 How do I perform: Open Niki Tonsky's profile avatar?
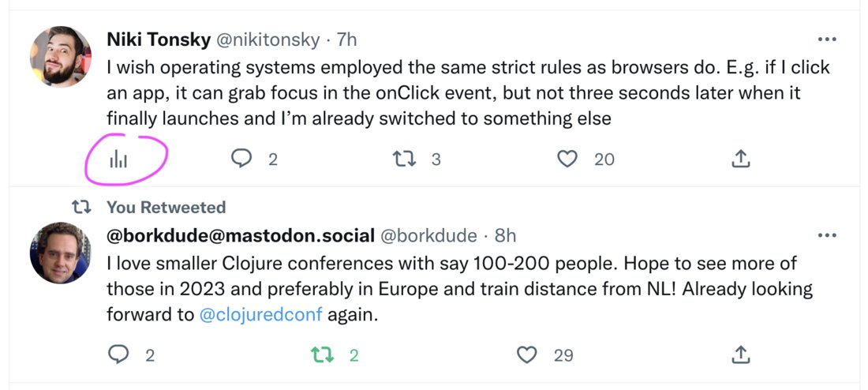(x=60, y=57)
